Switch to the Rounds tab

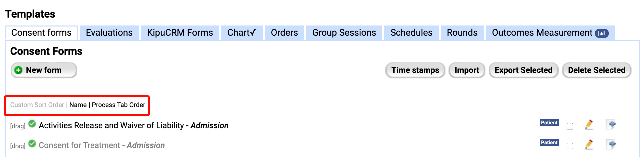pos(462,33)
